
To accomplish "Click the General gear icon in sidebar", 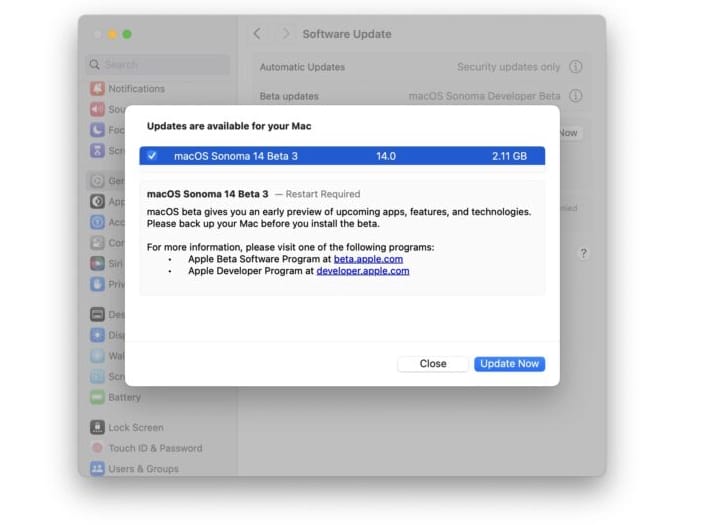I will coord(97,181).
